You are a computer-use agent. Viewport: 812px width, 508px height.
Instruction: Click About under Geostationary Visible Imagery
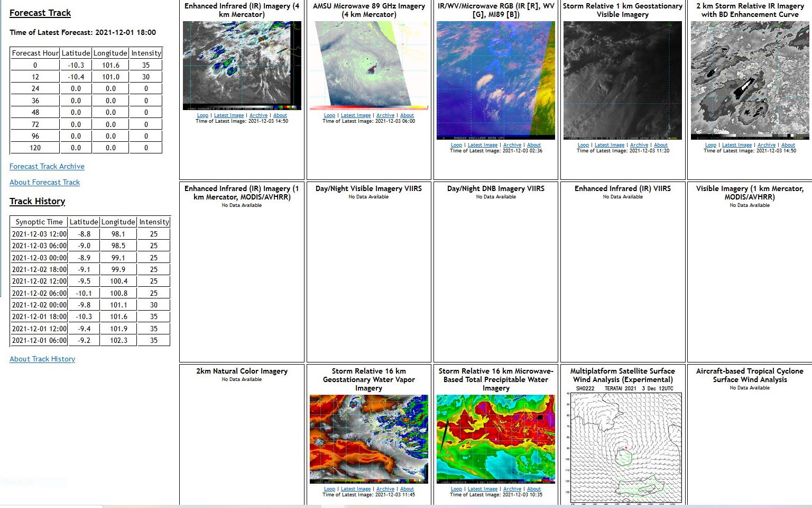coord(661,145)
